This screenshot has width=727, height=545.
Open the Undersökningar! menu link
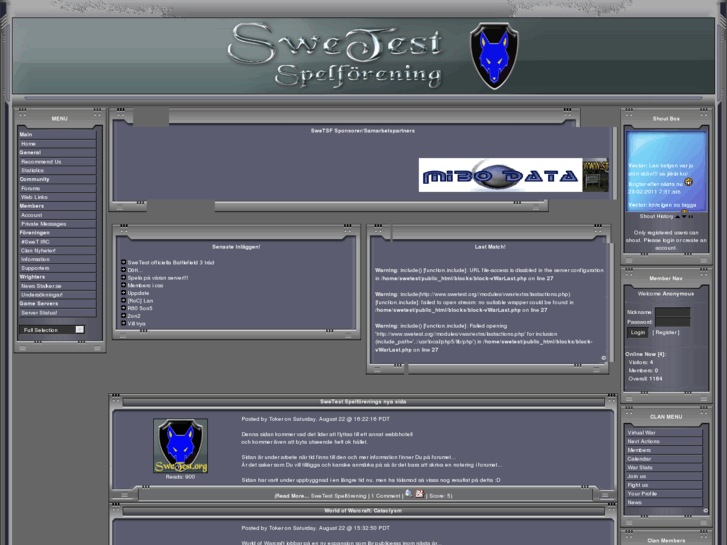tap(42, 295)
